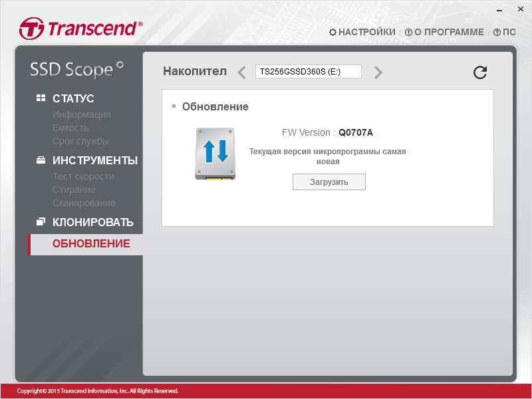Click the firmware update drive icon
The height and width of the screenshot is (399, 532).
215,154
